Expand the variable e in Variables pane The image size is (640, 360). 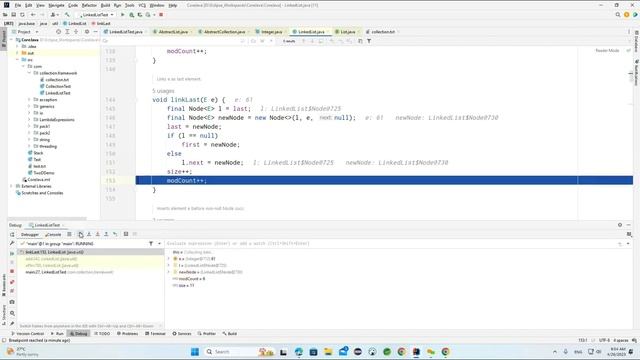[169, 259]
